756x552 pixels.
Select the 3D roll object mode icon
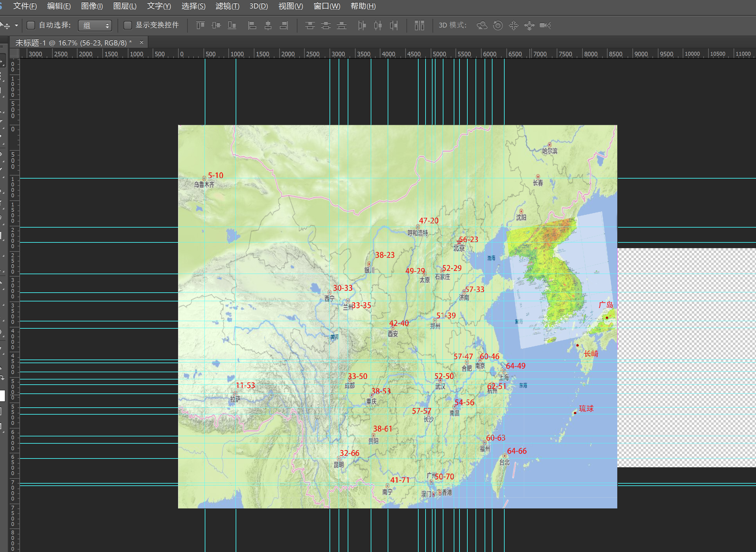[x=498, y=25]
